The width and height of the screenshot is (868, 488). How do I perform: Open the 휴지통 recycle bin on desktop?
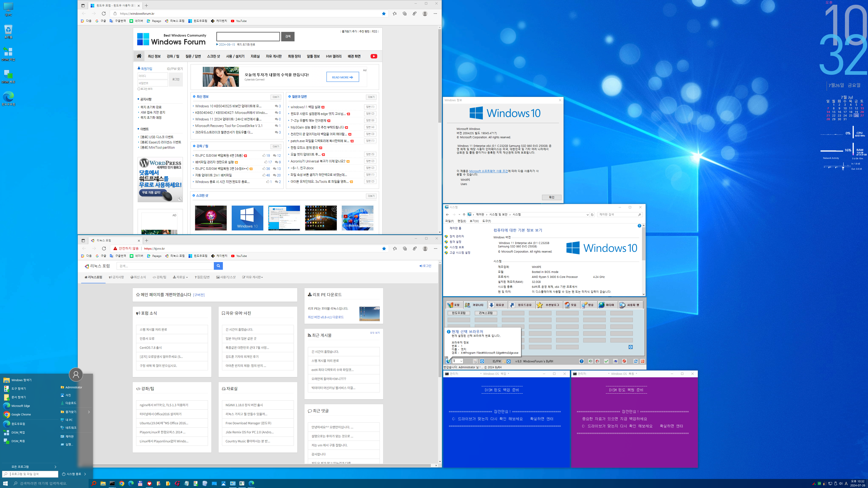(8, 31)
